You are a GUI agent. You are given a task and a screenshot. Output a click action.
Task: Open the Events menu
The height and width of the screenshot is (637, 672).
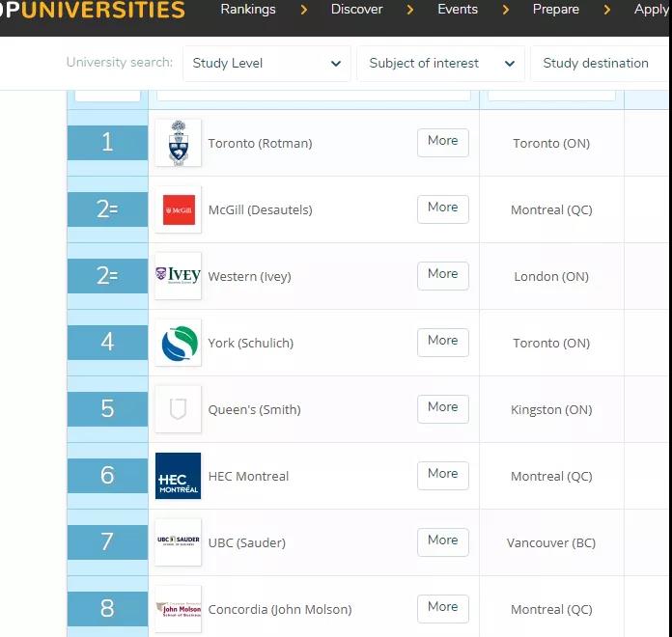pos(458,10)
